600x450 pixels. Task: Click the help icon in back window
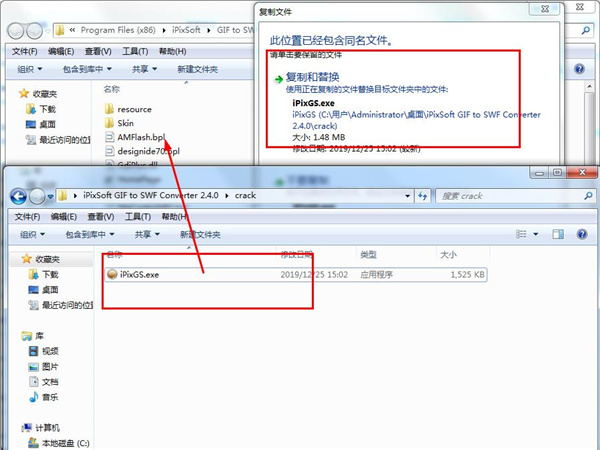(x=579, y=69)
